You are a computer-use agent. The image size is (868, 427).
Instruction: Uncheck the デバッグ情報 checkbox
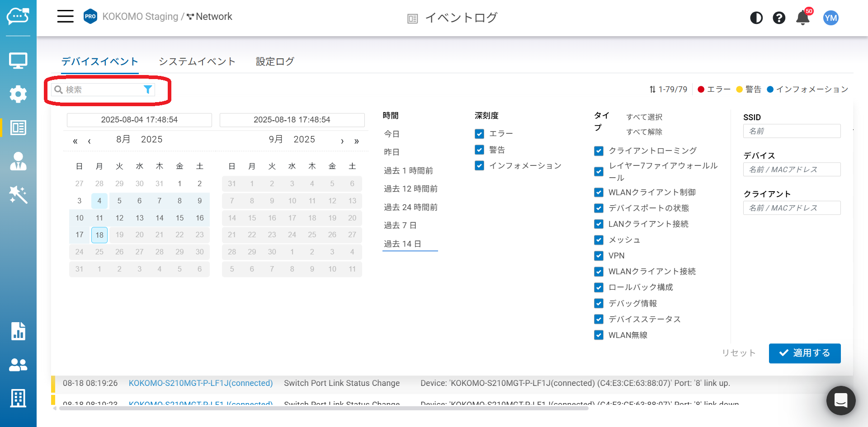599,304
